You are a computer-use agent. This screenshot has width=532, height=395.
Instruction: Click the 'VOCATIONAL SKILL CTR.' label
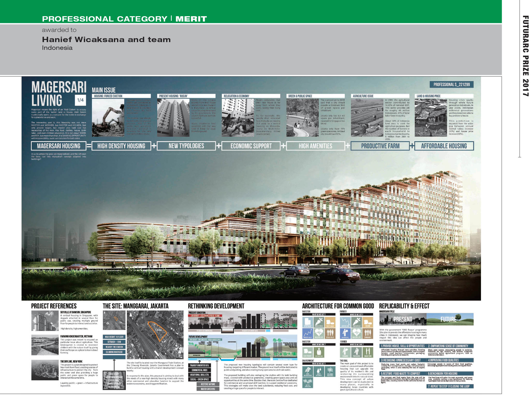point(199,375)
